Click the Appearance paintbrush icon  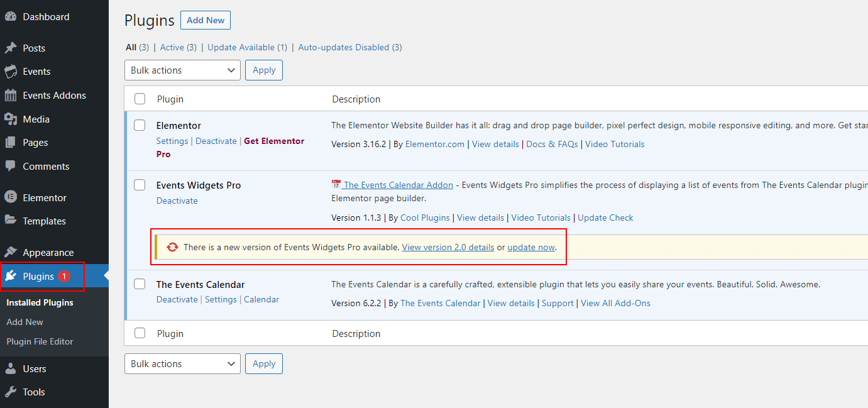pos(11,253)
